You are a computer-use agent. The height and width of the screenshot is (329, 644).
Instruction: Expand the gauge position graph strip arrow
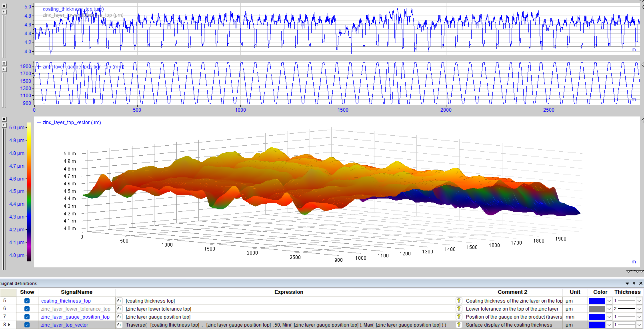(x=4, y=69)
